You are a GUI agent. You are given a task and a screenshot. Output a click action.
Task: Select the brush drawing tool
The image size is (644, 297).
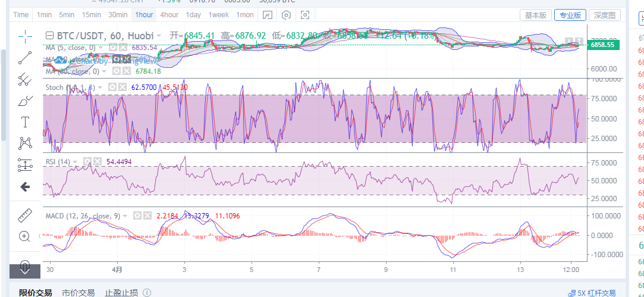[25, 101]
